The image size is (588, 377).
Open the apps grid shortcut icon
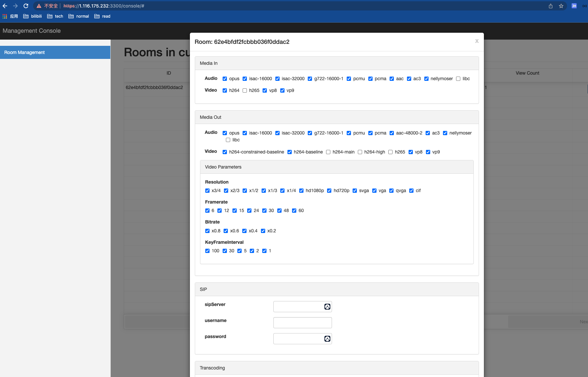click(x=5, y=16)
